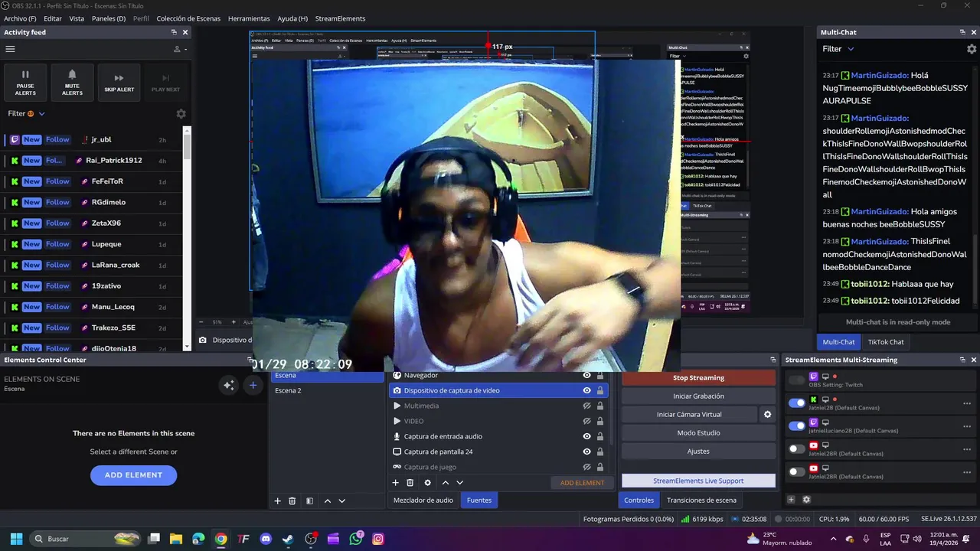The height and width of the screenshot is (551, 980).
Task: Skip the current alert
Action: pyautogui.click(x=119, y=83)
